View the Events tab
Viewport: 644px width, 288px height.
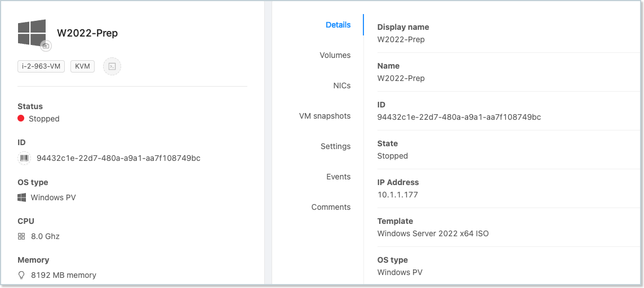pyautogui.click(x=339, y=177)
